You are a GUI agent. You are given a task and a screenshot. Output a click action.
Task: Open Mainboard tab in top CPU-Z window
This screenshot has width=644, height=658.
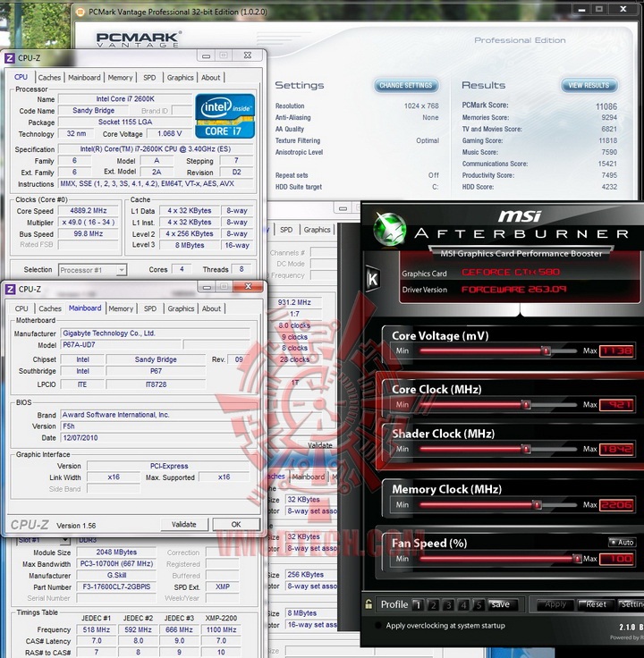pyautogui.click(x=84, y=78)
